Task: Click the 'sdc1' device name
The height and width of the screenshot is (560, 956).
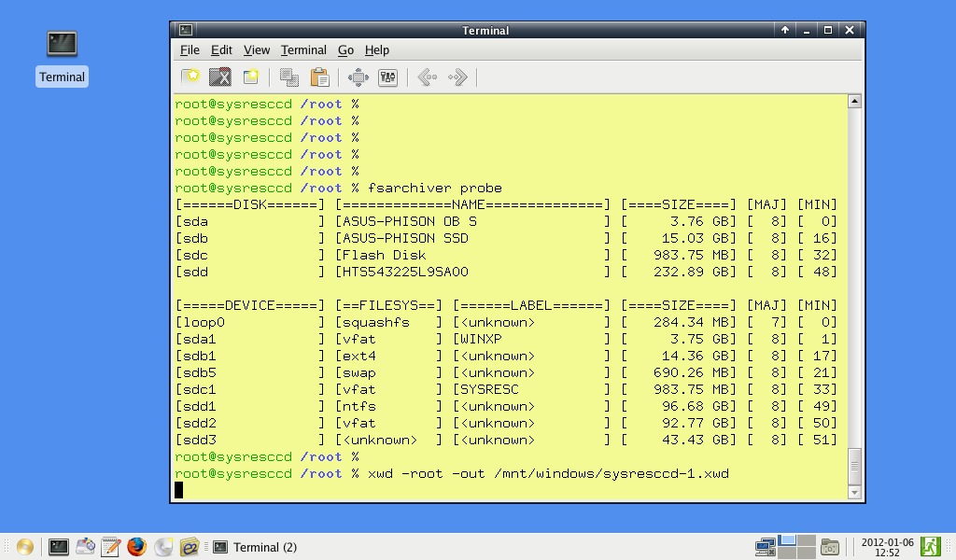Action: coord(200,389)
